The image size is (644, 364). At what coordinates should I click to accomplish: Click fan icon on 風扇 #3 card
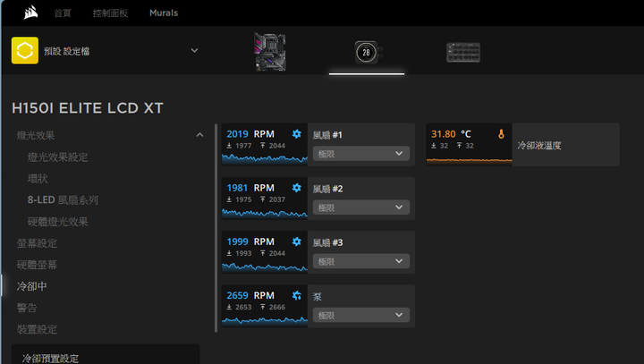297,241
